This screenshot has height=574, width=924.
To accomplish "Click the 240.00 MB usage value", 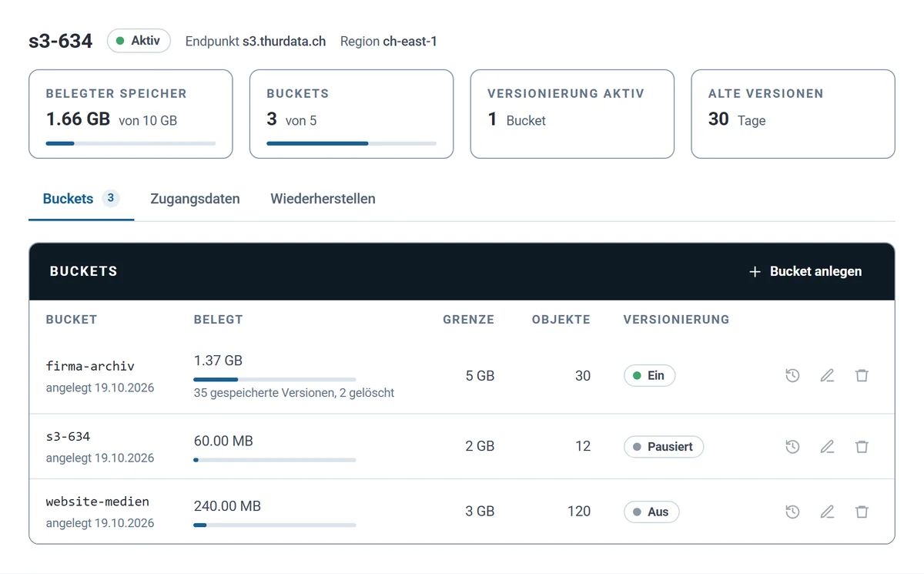I will click(x=227, y=506).
